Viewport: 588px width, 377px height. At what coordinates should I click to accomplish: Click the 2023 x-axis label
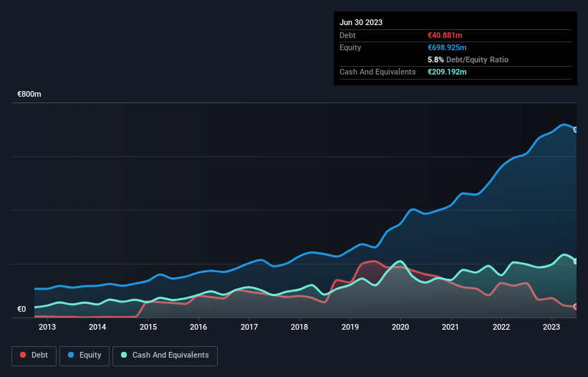click(x=551, y=327)
